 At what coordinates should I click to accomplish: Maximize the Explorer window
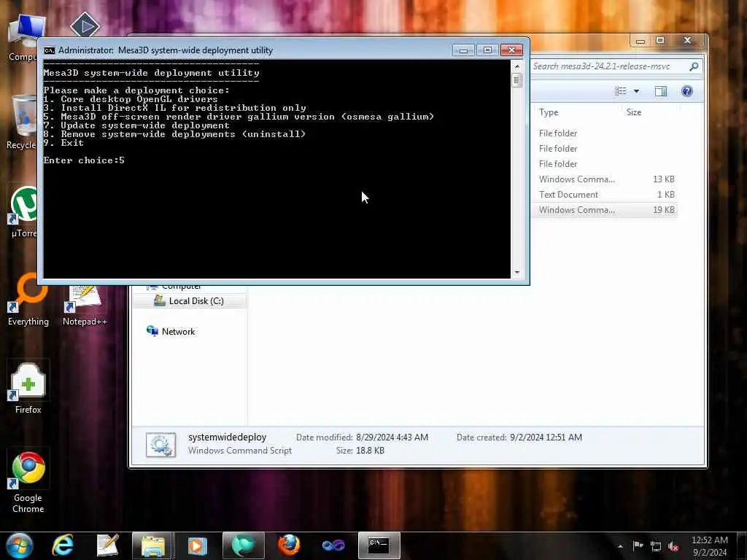pyautogui.click(x=660, y=41)
